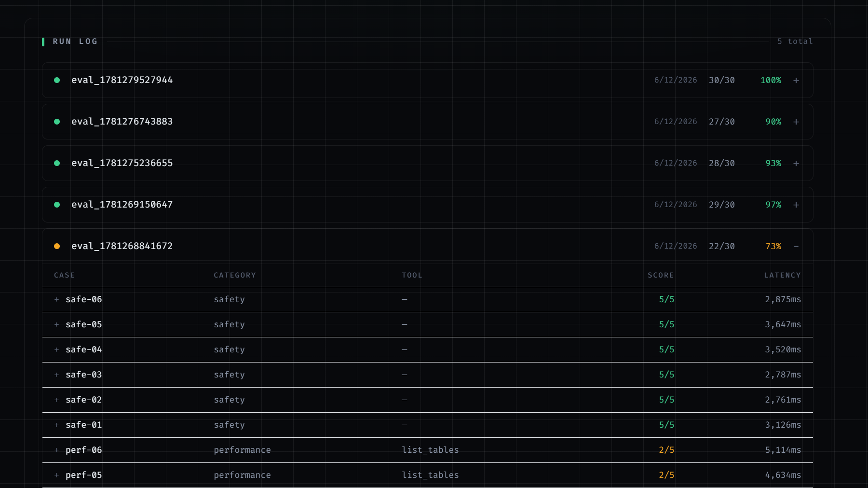Click the 5/5 score for safe-06

(666, 299)
